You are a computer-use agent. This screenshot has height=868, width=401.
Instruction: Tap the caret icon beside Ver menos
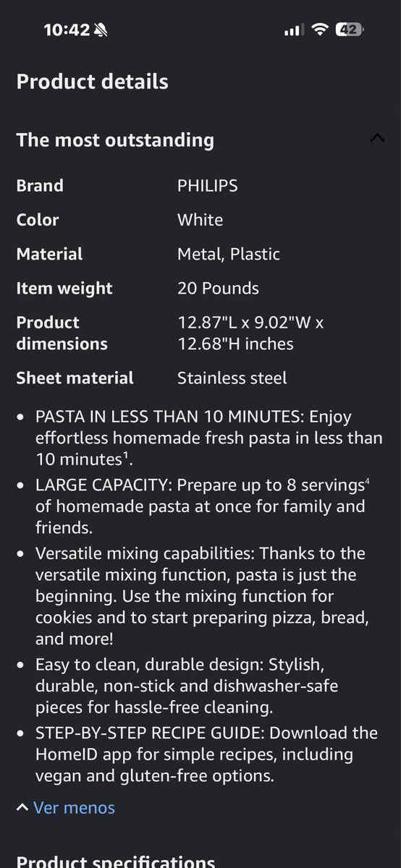(x=22, y=807)
